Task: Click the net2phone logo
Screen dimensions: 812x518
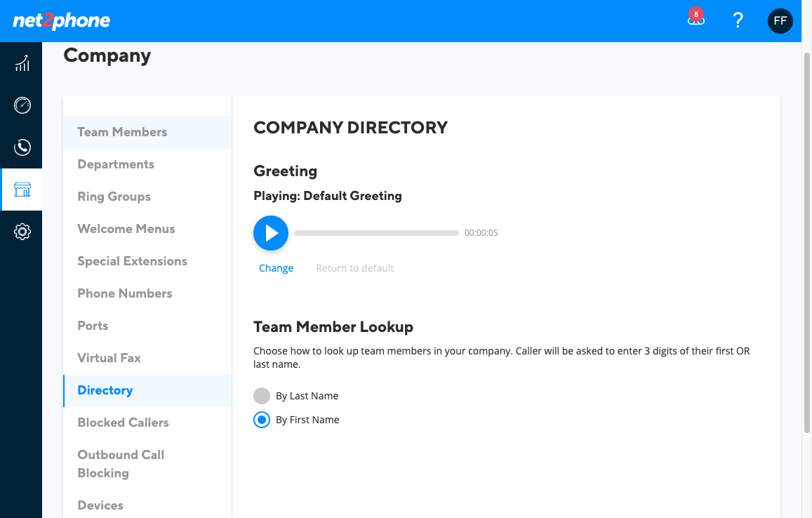Action: [x=61, y=21]
